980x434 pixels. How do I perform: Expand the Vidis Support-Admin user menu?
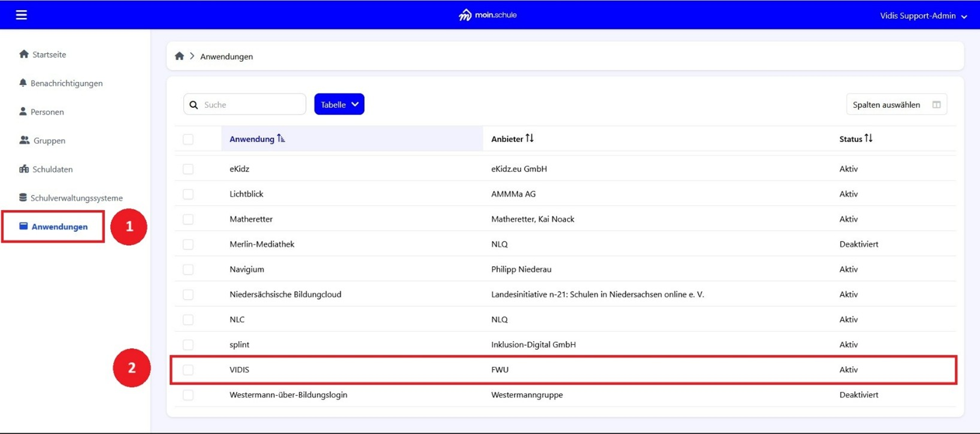[x=922, y=16]
